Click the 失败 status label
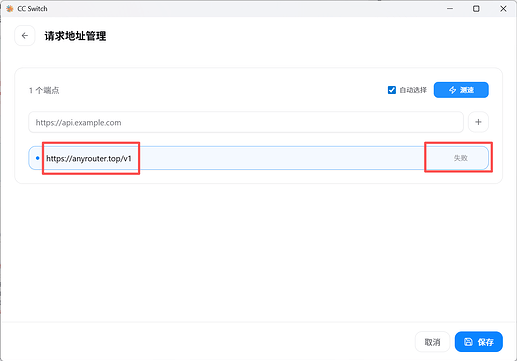Viewport: 517px width, 361px height. pos(461,158)
